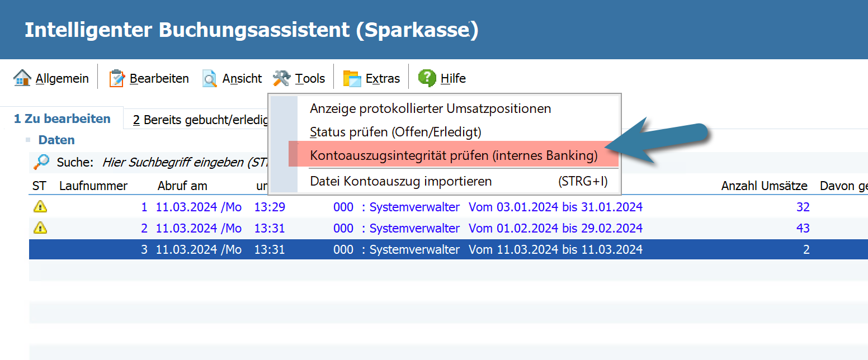
Task: Click the green Hilfe question mark icon
Action: [x=427, y=78]
